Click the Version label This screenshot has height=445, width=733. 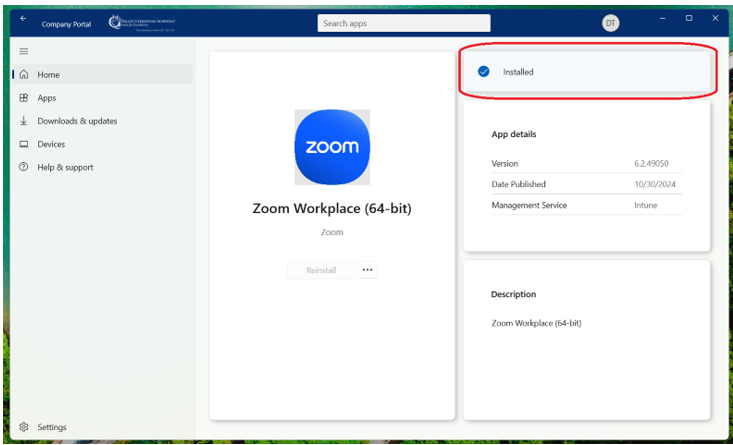[x=505, y=164]
